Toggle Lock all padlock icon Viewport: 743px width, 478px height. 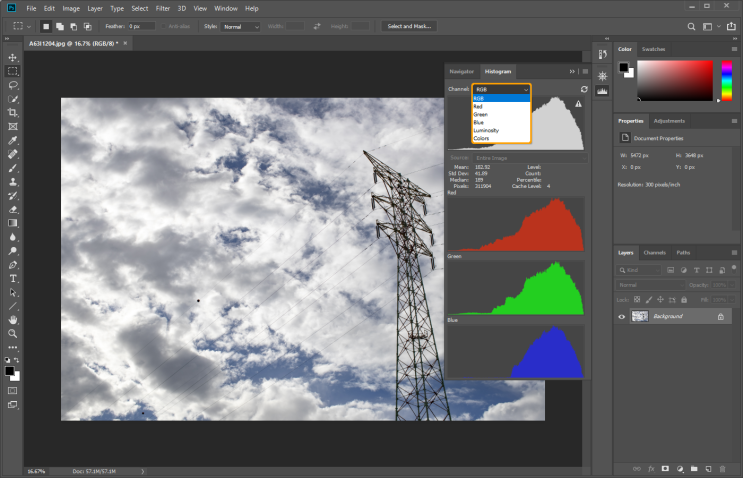click(x=684, y=299)
